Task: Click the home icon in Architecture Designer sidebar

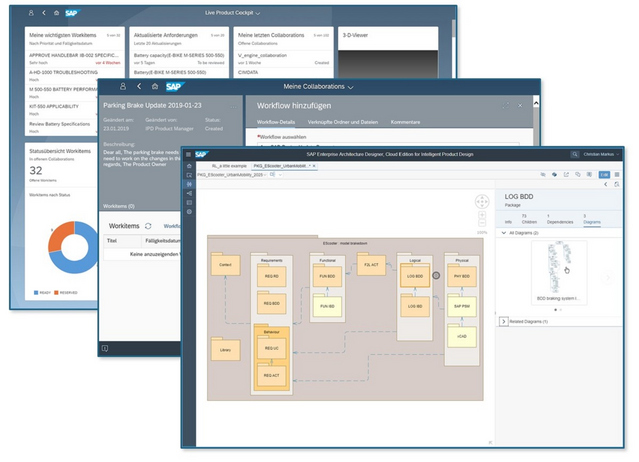Action: (189, 166)
